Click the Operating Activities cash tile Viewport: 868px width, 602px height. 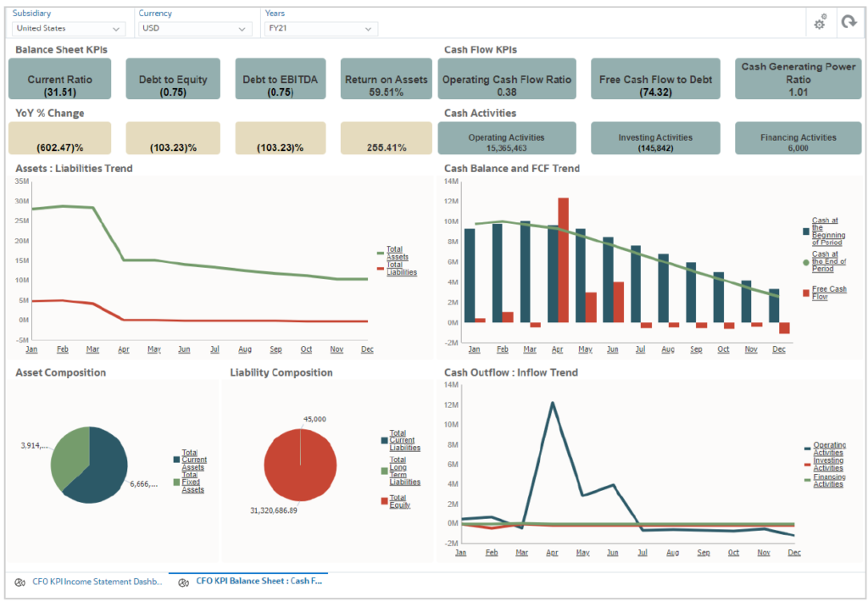tap(506, 137)
